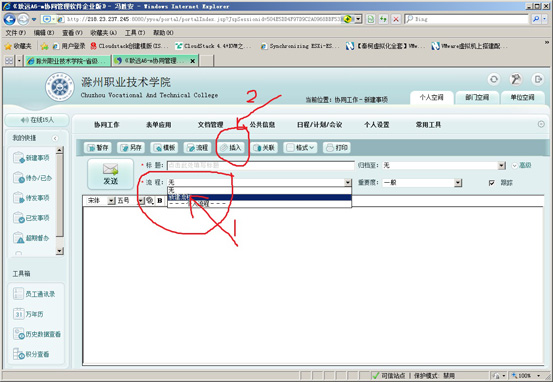553x382 pixels.
Task: Collapse the 我的快捷 shortcut panel arrow
Action: (x=55, y=138)
